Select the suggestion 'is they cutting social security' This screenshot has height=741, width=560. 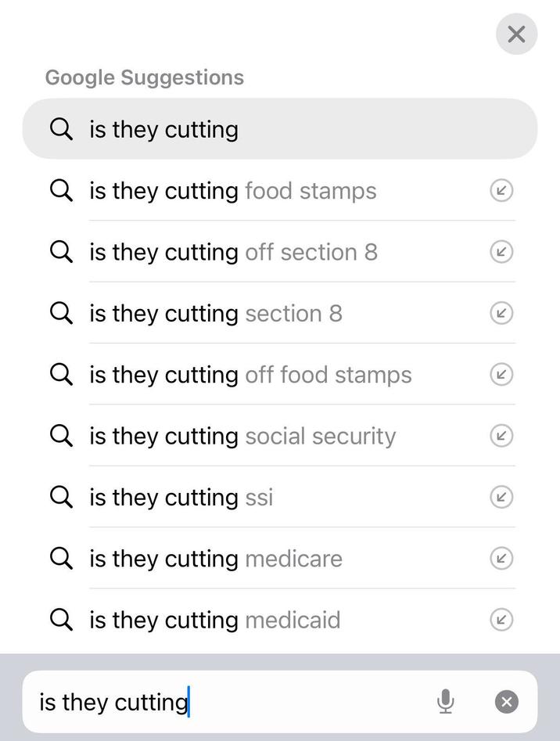242,436
